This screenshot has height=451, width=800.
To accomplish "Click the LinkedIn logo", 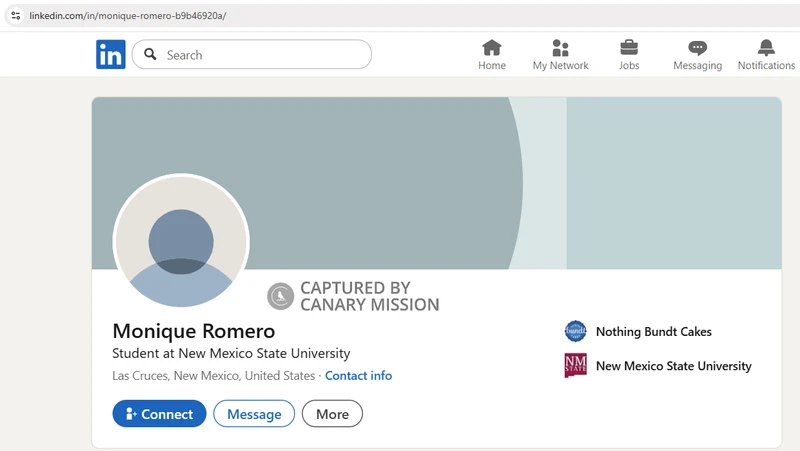I will click(111, 55).
